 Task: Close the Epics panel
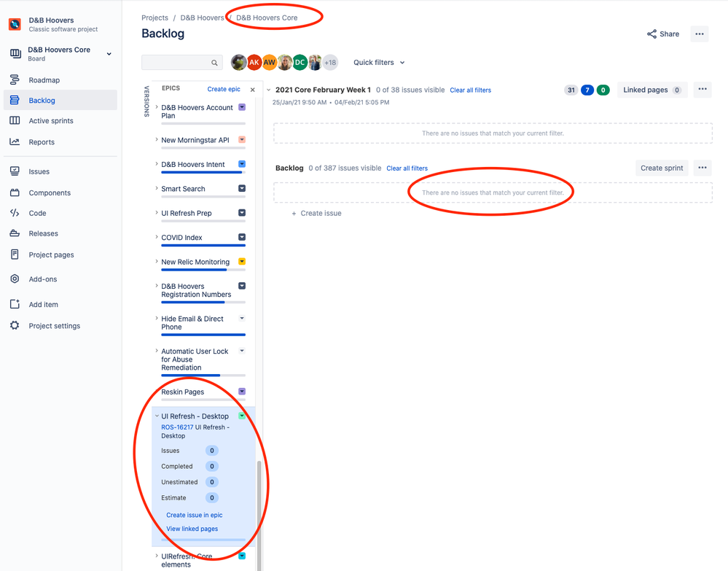(253, 90)
